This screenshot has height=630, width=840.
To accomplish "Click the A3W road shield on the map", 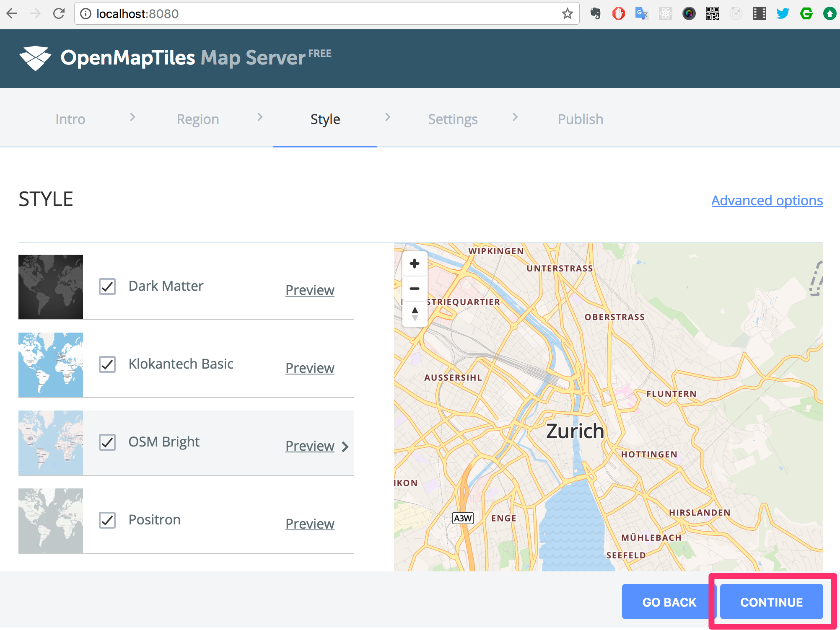I will coord(463,518).
